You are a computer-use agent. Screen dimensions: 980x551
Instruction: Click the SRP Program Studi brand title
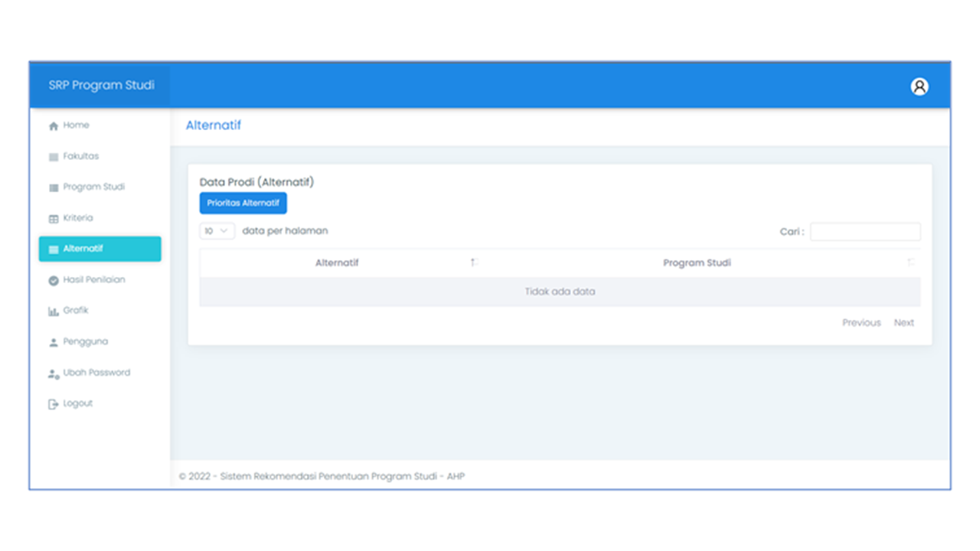point(101,85)
